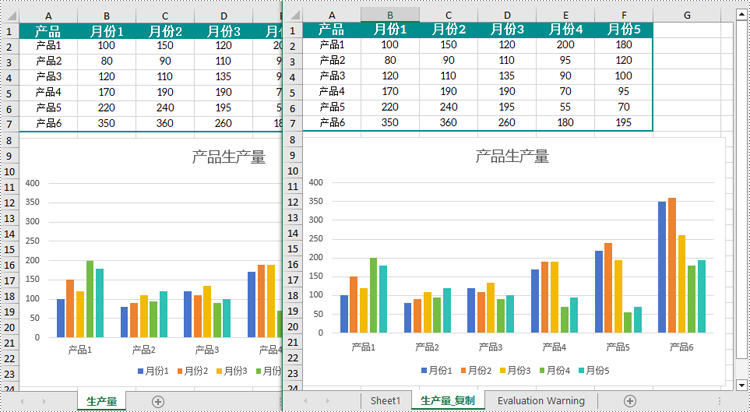Click cell value 180 in row 2 right window
This screenshot has width=750, height=412.
(624, 45)
